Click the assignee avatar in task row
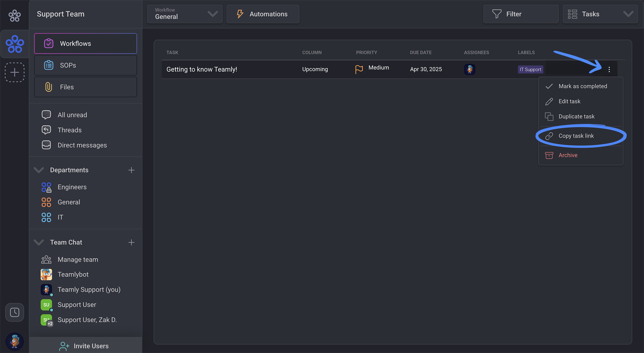Image resolution: width=644 pixels, height=353 pixels. click(x=470, y=69)
